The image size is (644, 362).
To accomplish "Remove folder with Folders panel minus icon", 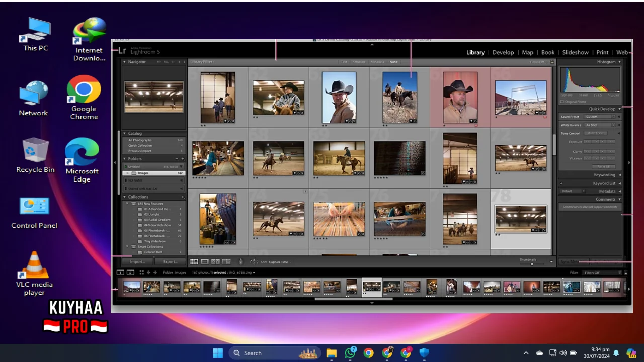I will pos(177,159).
